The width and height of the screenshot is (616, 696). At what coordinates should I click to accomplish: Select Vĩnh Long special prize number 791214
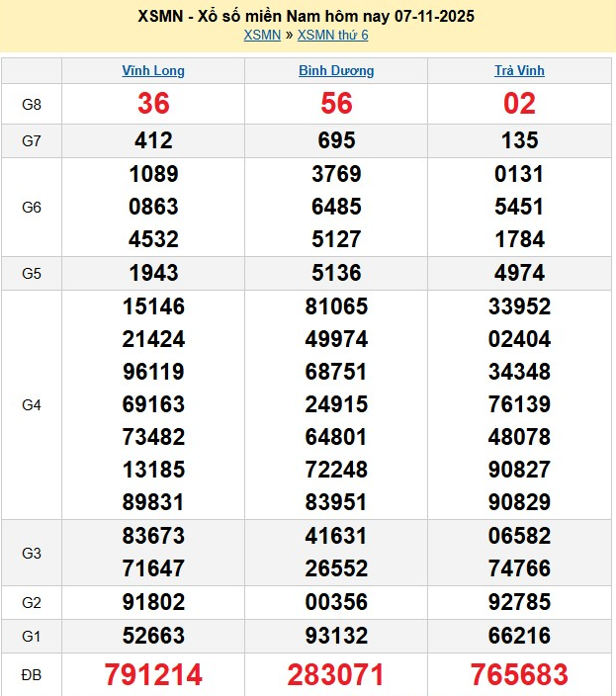153,675
